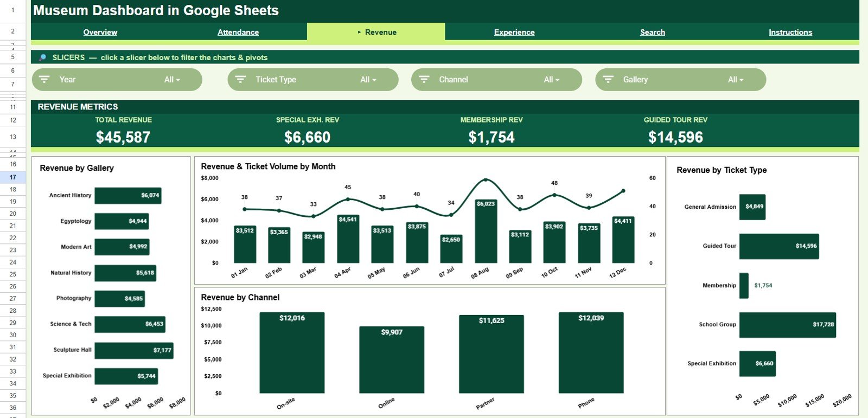Select row header 1

click(12, 10)
